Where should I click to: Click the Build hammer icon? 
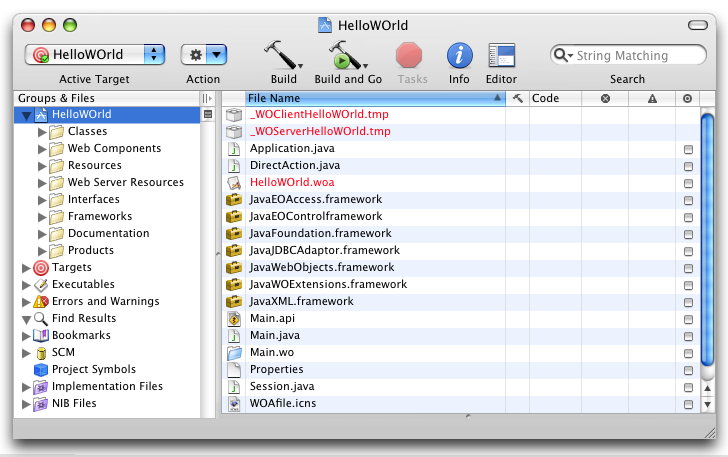[x=281, y=55]
